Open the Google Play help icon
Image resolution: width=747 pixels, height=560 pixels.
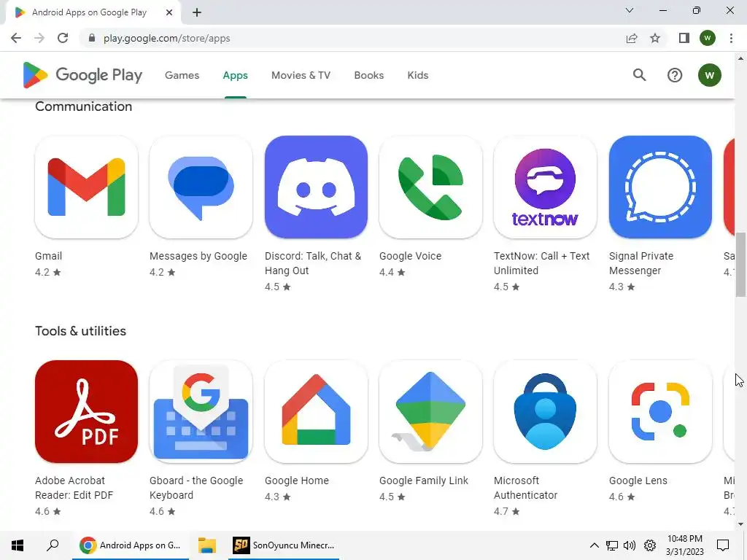[675, 75]
